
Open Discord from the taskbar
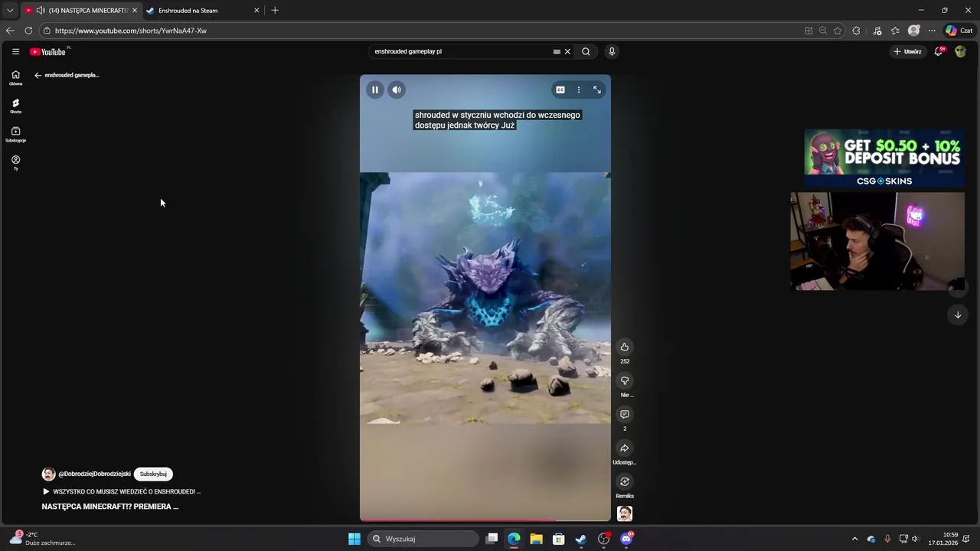coord(626,539)
